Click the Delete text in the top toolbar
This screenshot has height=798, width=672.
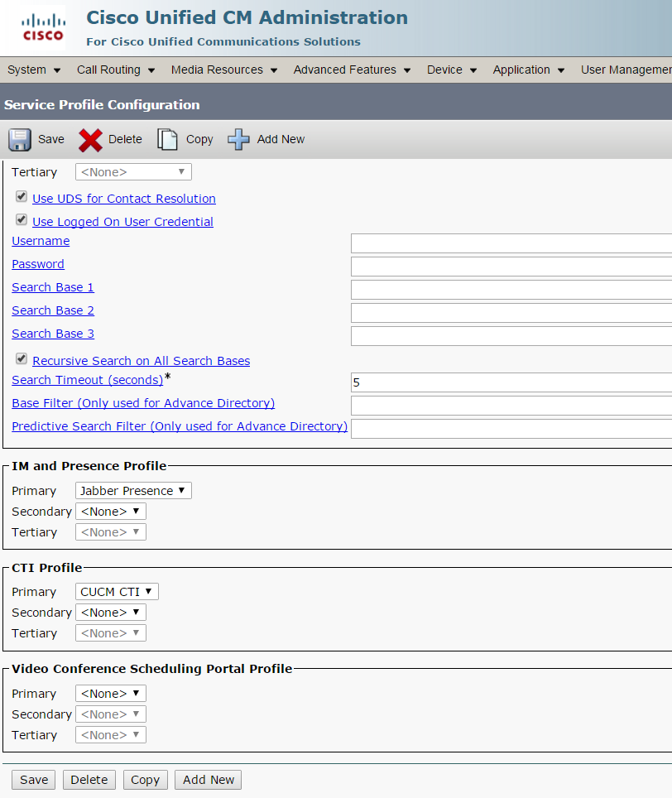coord(125,139)
